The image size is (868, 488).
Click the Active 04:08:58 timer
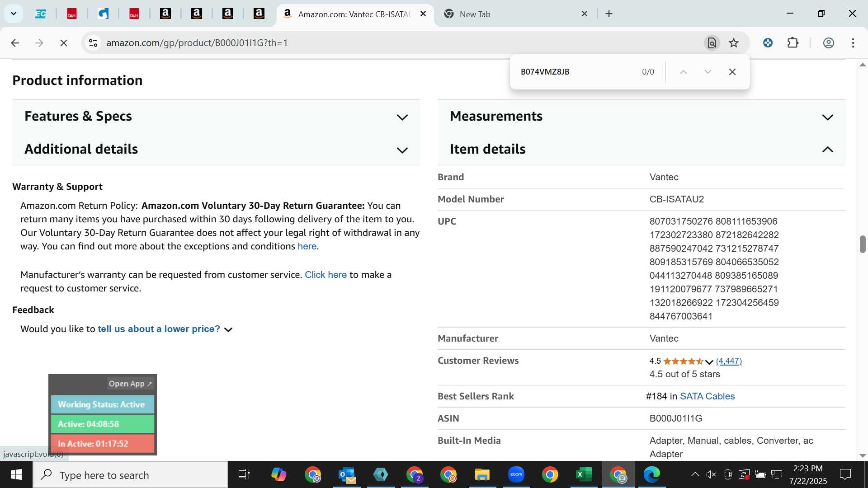pos(103,424)
